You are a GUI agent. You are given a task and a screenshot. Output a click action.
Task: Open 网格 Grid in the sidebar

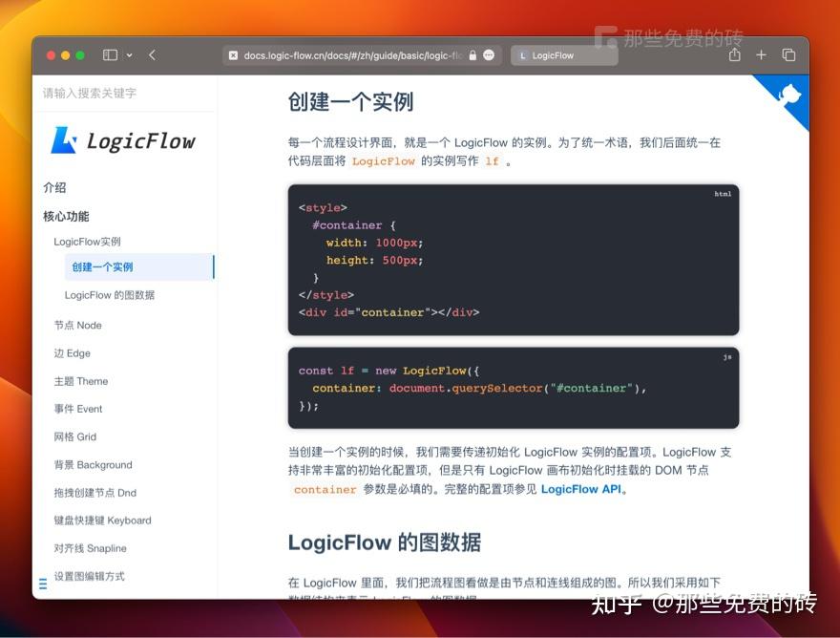point(75,436)
